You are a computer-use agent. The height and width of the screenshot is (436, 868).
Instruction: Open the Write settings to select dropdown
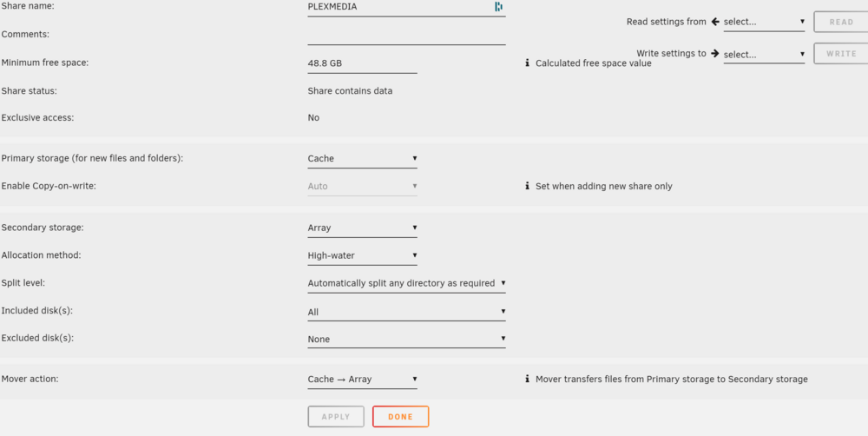764,55
